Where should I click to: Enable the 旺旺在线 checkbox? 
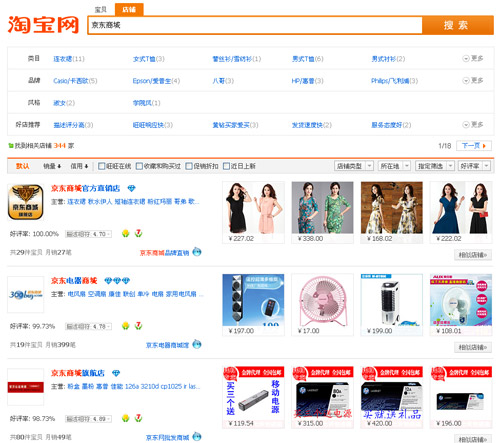tap(102, 166)
